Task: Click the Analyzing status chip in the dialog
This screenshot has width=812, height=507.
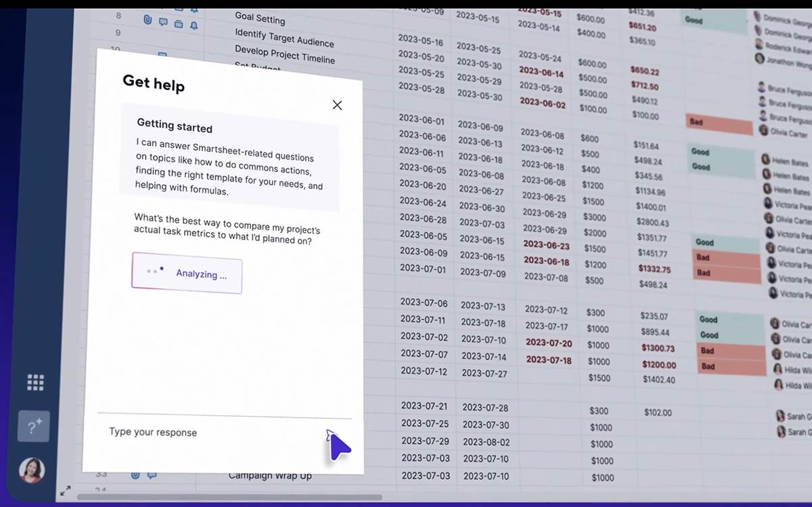Action: [186, 275]
